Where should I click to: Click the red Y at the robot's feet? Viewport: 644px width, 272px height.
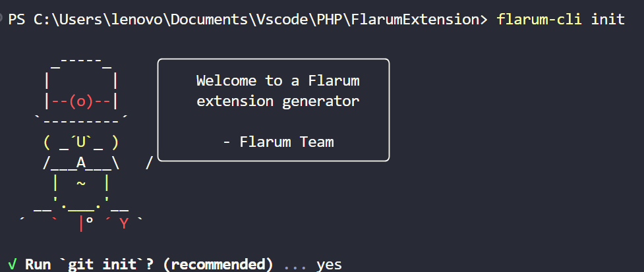(x=123, y=225)
